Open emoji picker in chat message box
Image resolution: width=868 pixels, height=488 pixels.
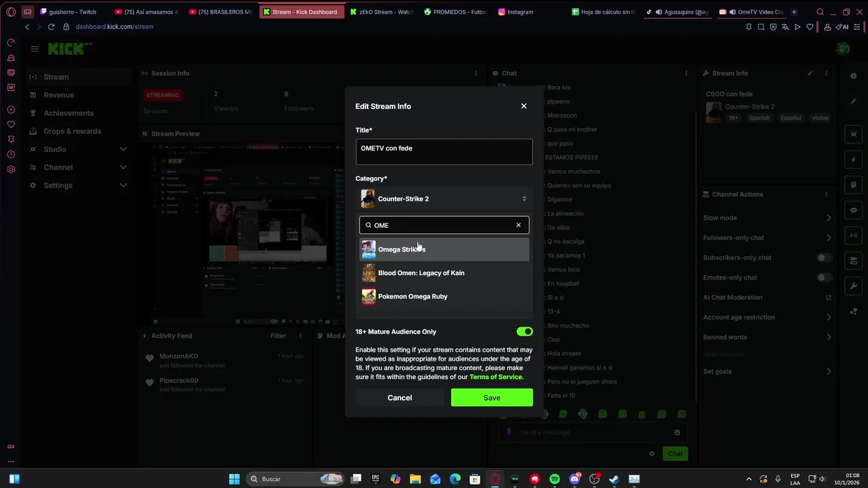coord(677,432)
